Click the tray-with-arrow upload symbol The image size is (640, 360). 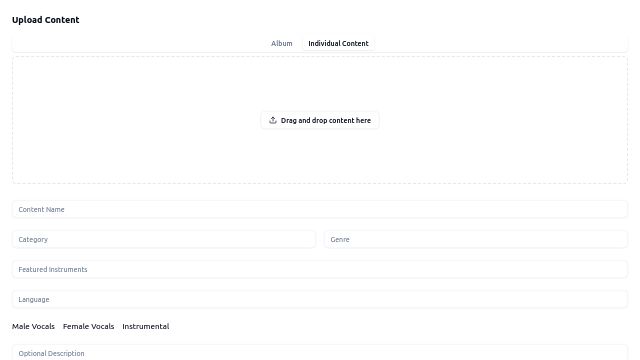tap(273, 120)
